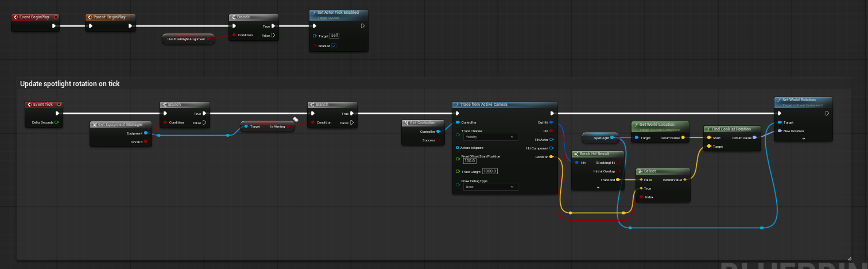Click the comment title Update spotlight rotation on tick
The width and height of the screenshot is (868, 269).
click(69, 84)
